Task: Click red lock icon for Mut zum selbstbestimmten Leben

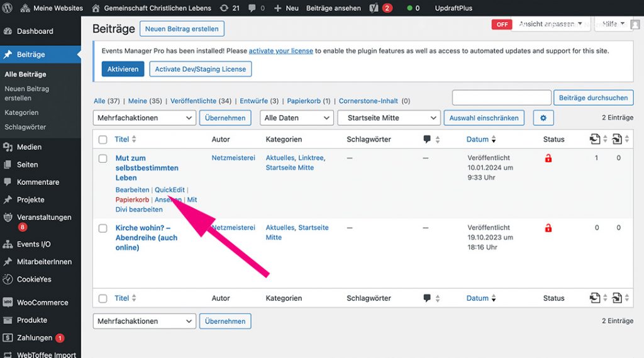Action: pyautogui.click(x=548, y=159)
